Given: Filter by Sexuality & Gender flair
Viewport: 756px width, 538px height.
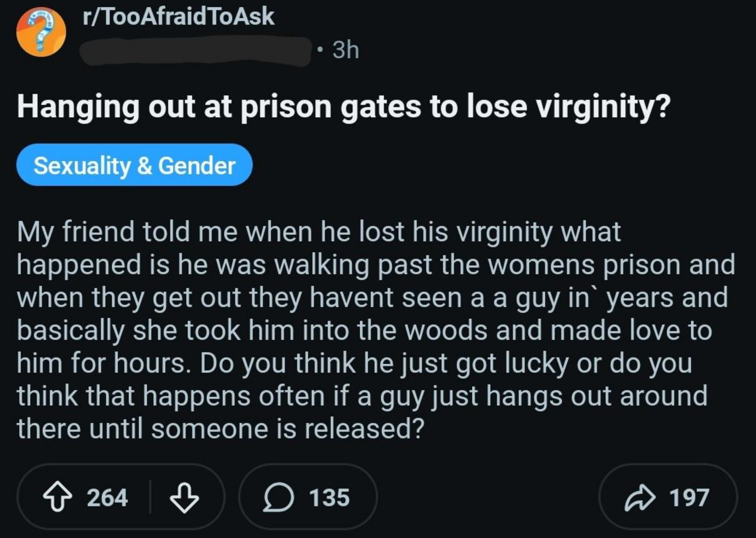Looking at the screenshot, I should click(134, 165).
